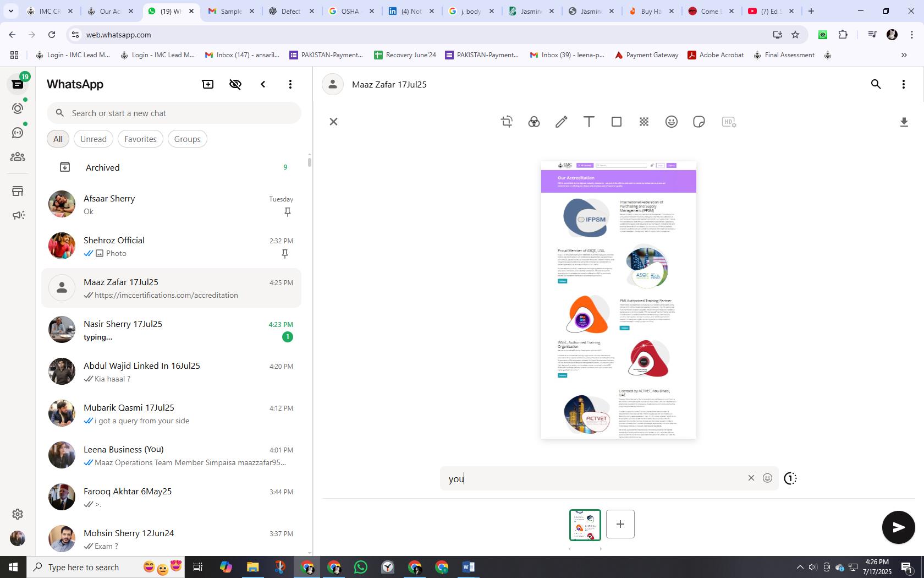This screenshot has width=924, height=578.
Task: Open WhatsApp settings gear
Action: 18,514
